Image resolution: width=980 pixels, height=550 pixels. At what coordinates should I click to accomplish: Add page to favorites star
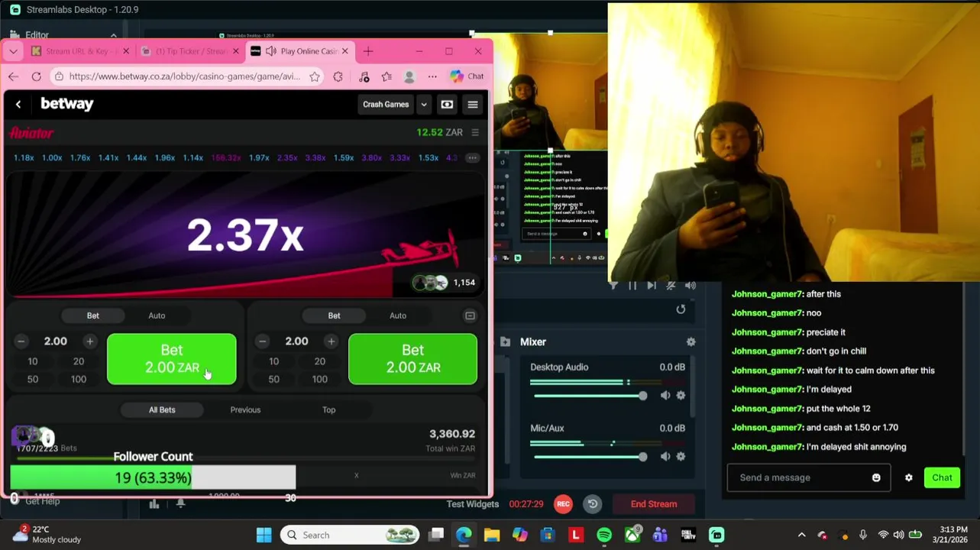(315, 76)
